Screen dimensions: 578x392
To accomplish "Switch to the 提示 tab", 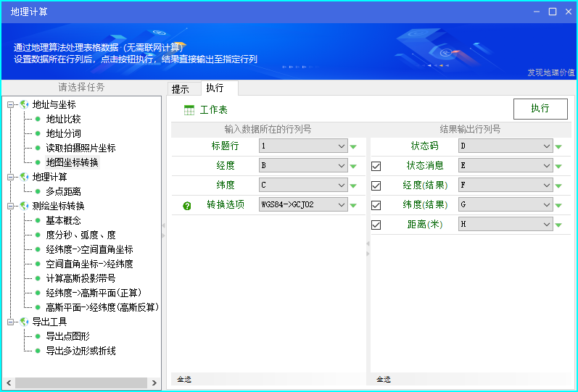I will click(x=184, y=89).
